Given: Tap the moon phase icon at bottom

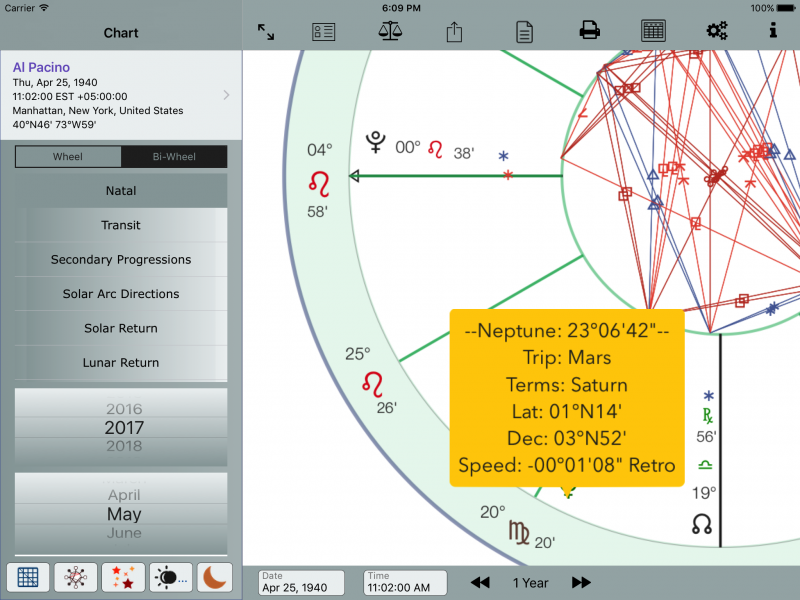Looking at the screenshot, I should click(214, 577).
